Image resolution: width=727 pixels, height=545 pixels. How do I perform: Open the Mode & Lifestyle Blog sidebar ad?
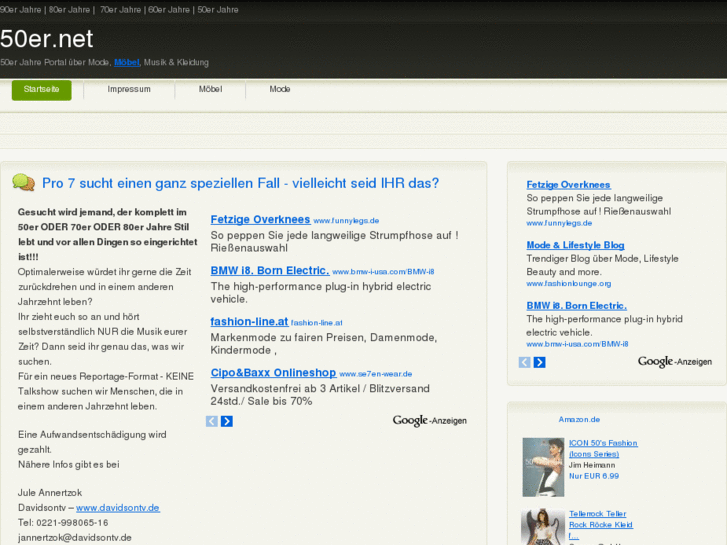point(575,245)
